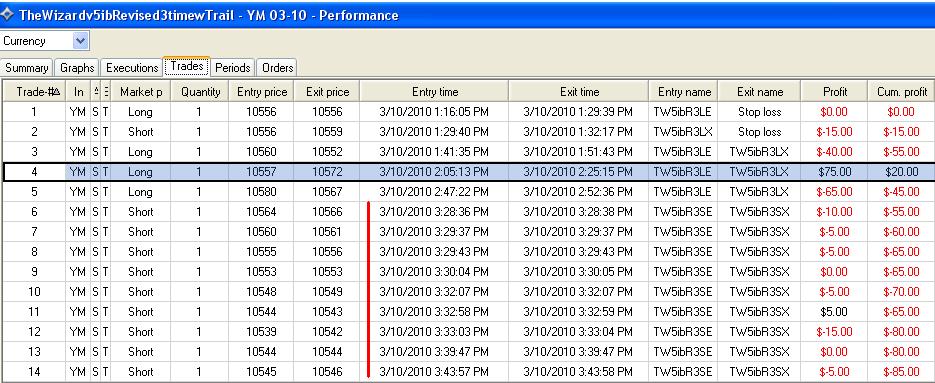Click entry time 3/10/2010 3:30:04 PM
Image resolution: width=935 pixels, height=383 pixels.
(434, 271)
